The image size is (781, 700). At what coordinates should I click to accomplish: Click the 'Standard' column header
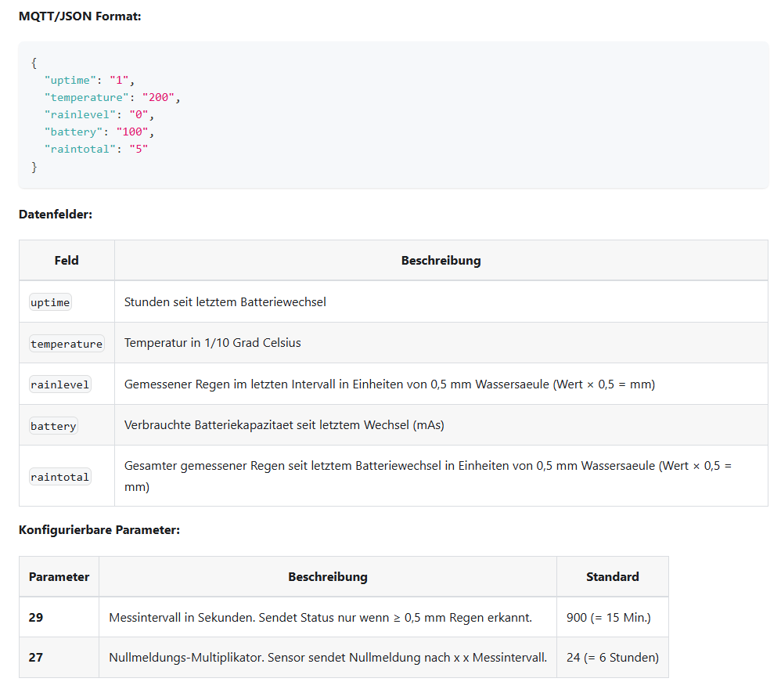pos(613,577)
